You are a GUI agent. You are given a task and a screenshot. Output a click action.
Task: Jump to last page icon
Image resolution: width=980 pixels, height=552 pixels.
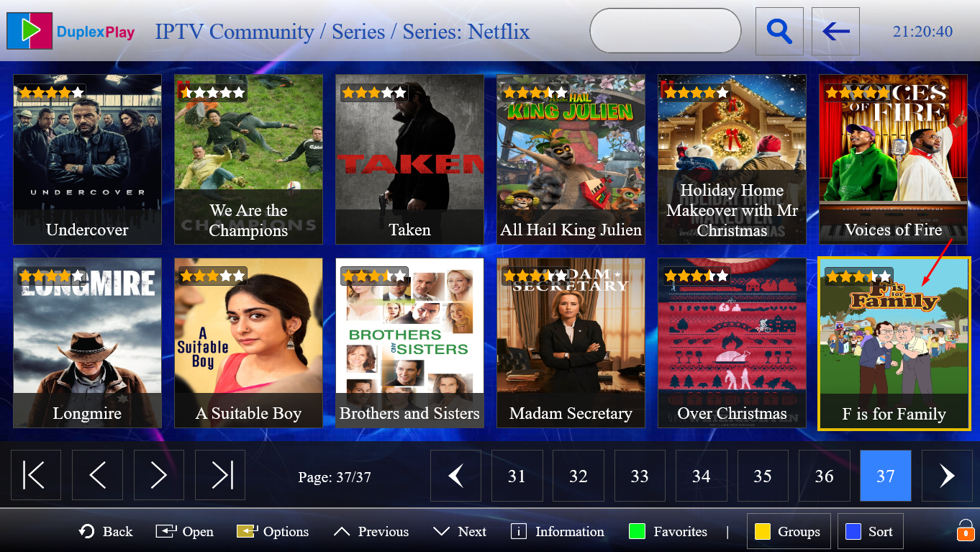click(x=220, y=476)
